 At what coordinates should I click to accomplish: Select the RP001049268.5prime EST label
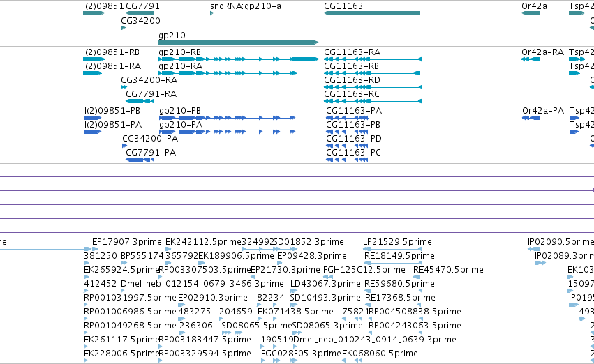pos(130,326)
